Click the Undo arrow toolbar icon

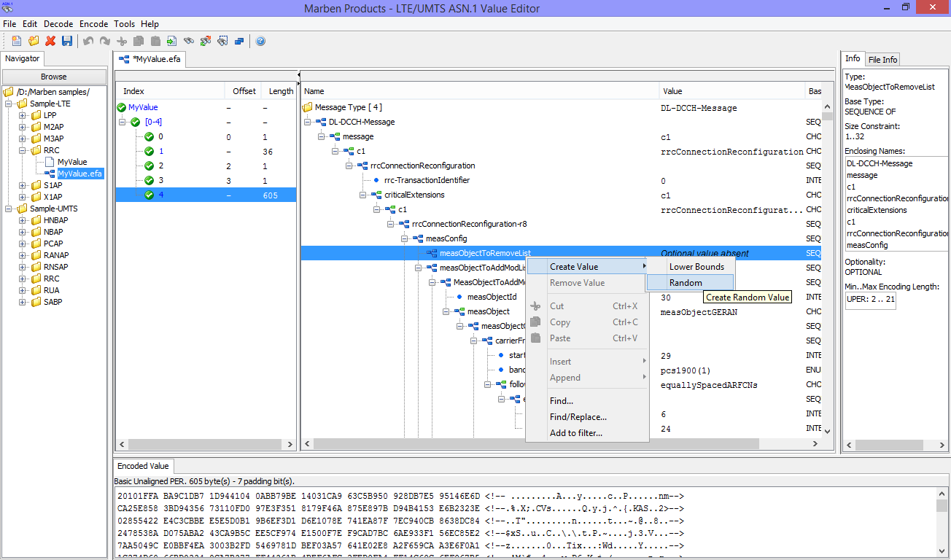[88, 41]
